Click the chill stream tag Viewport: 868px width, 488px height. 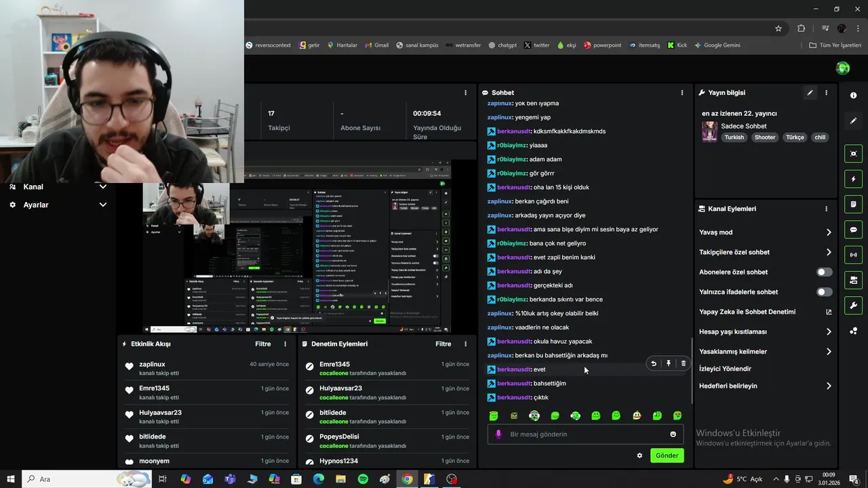click(x=820, y=138)
